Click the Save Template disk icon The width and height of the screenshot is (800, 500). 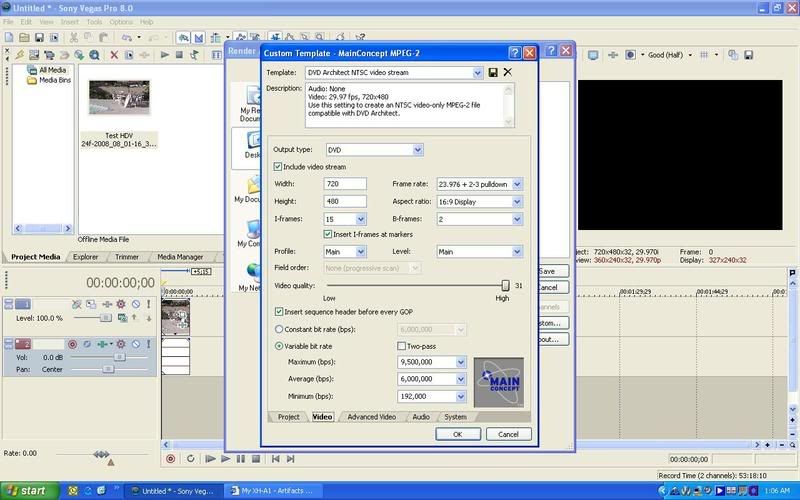[493, 72]
